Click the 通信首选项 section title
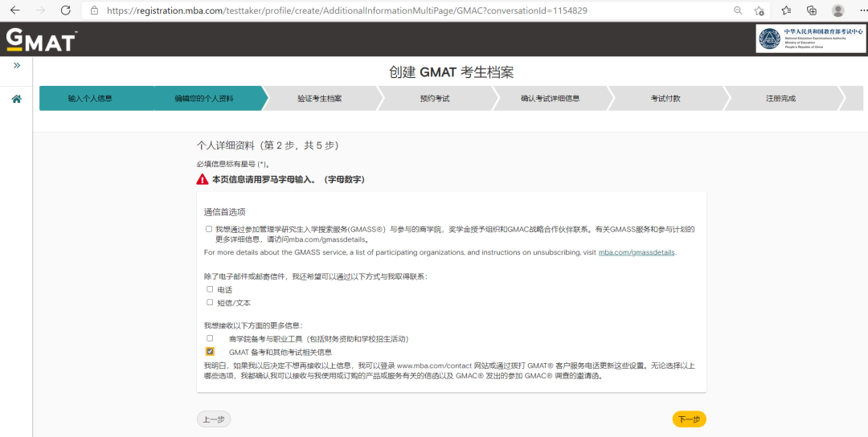This screenshot has width=868, height=437. (225, 212)
